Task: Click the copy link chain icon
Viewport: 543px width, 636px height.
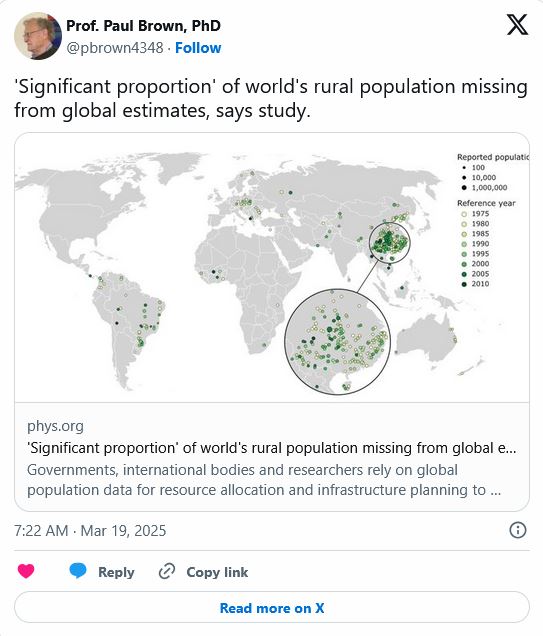Action: click(x=167, y=571)
